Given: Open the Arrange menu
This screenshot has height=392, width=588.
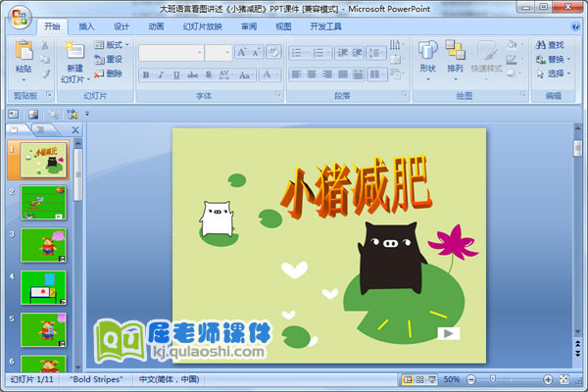Looking at the screenshot, I should click(x=455, y=60).
